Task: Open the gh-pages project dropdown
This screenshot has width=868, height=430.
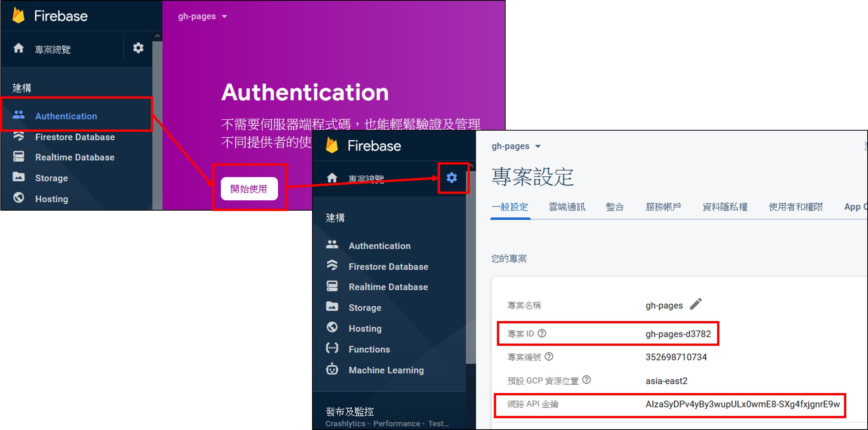Action: [x=203, y=16]
